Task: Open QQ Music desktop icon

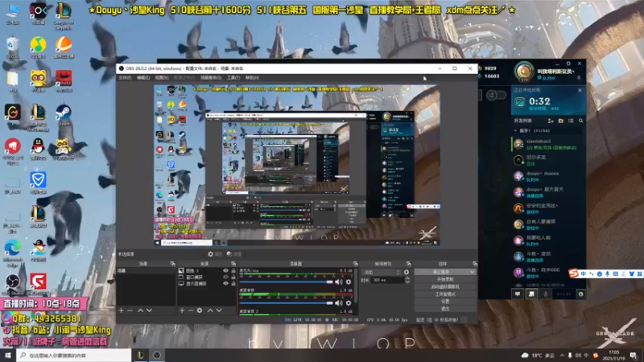Action: click(x=38, y=45)
